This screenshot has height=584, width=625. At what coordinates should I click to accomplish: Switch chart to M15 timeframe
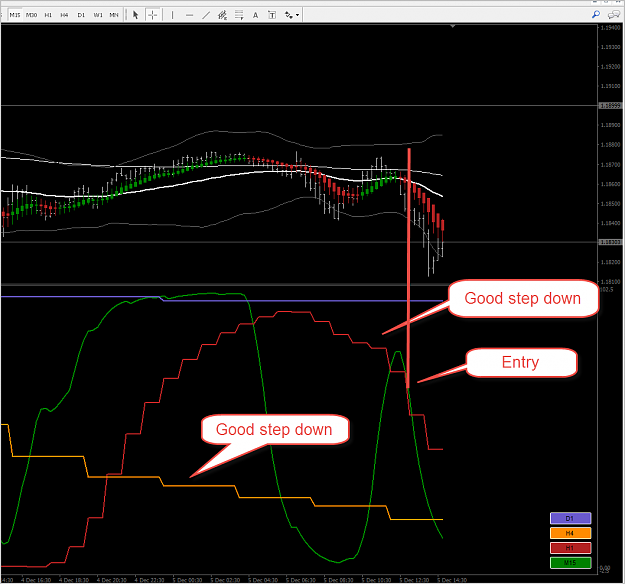point(15,15)
